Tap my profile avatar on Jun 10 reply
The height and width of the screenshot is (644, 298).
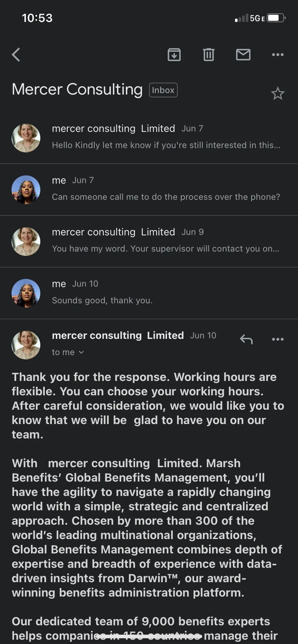(x=26, y=293)
